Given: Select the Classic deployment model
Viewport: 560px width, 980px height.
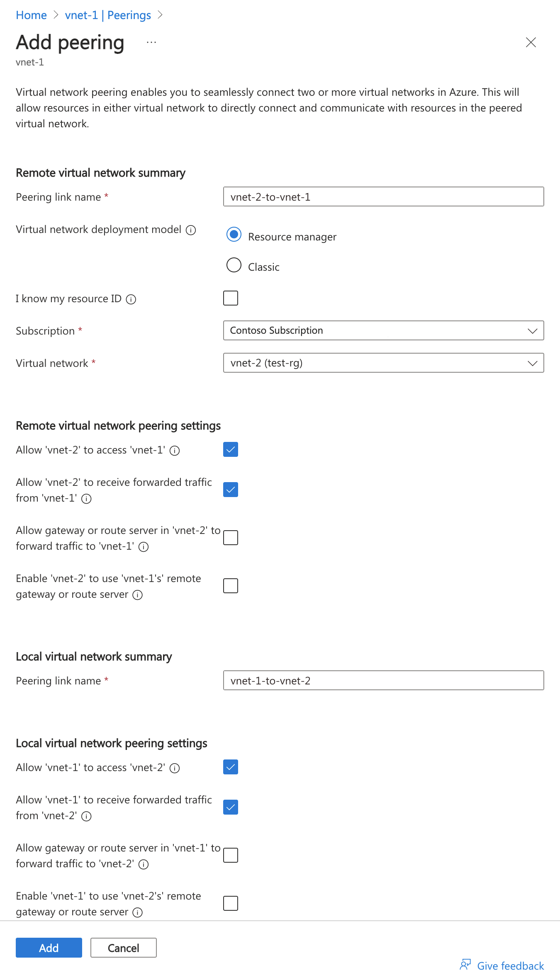Looking at the screenshot, I should (234, 266).
